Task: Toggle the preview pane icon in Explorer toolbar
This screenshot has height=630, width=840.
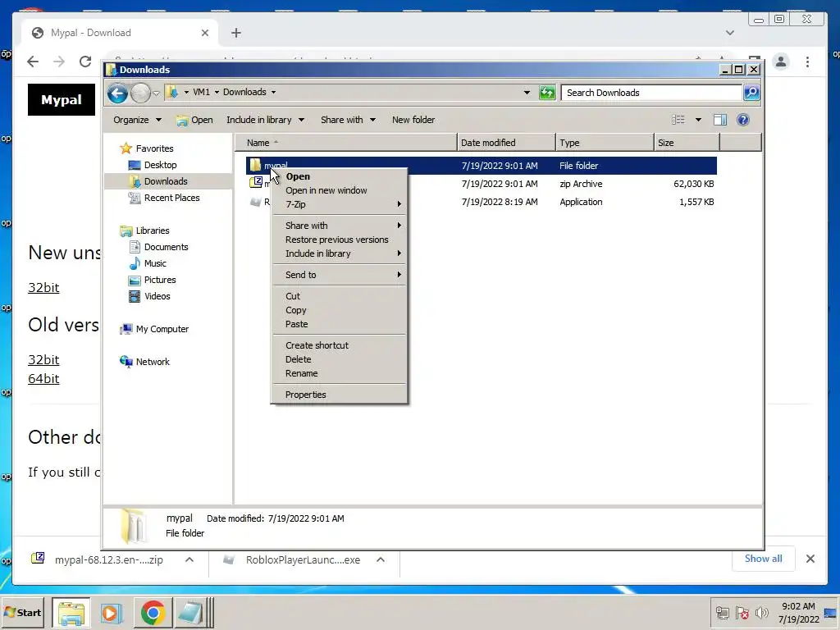Action: point(720,120)
